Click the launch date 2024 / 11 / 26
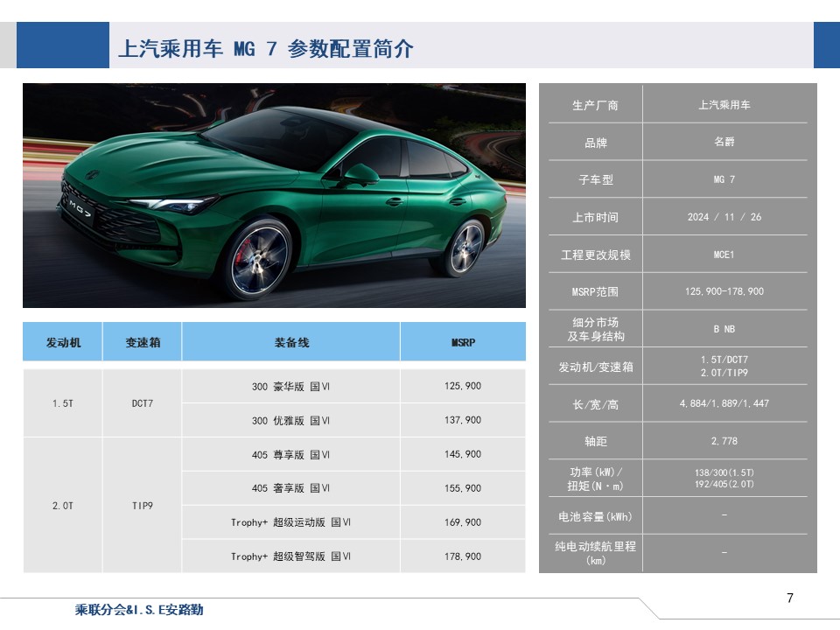Screen dimensions: 840x630 724,217
